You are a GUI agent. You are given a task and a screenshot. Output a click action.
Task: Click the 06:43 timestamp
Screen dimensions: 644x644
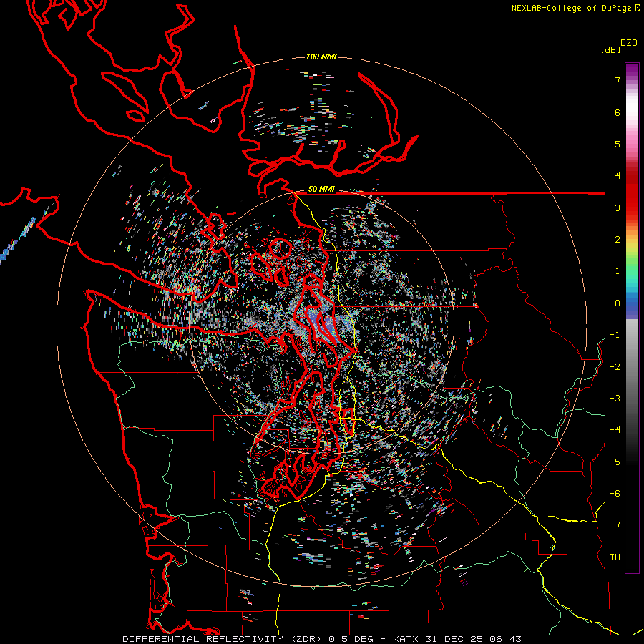coord(506,639)
